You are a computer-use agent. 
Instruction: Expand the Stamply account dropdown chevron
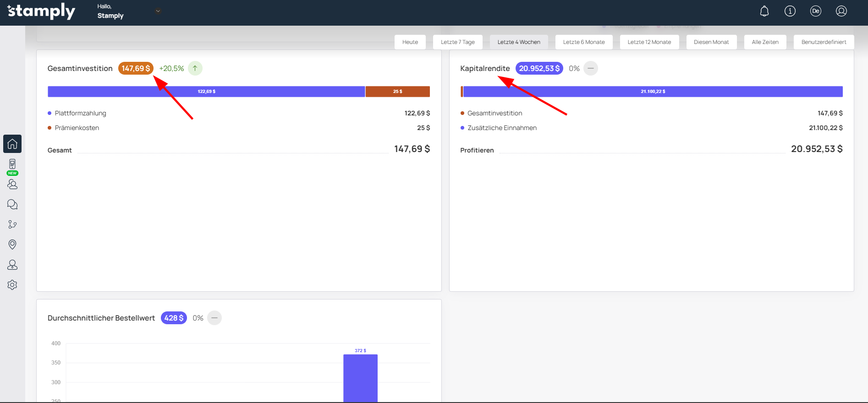click(158, 11)
